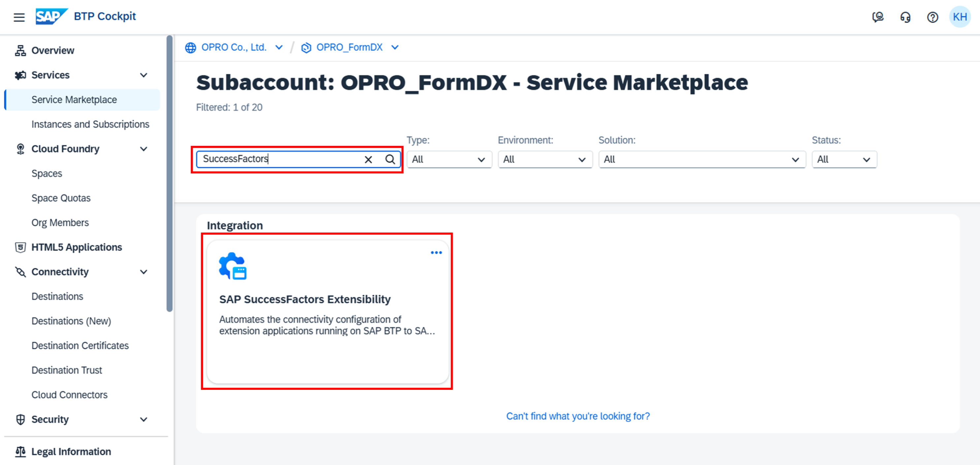Open the feedback chat icon in header
Screen dimensions: 980x465
[x=878, y=17]
